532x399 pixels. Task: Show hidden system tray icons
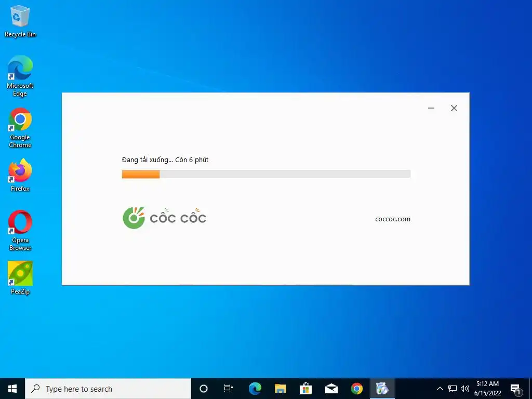click(x=440, y=389)
